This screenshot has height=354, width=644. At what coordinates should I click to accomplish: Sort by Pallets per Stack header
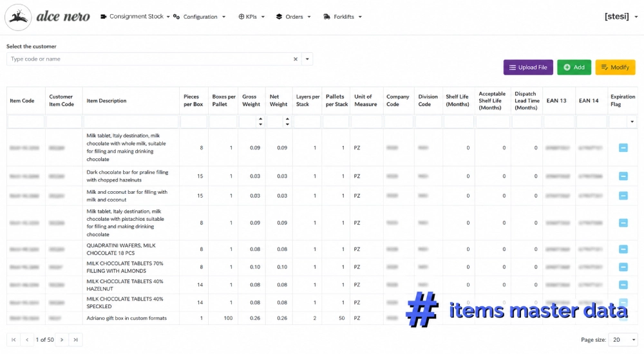click(x=337, y=100)
